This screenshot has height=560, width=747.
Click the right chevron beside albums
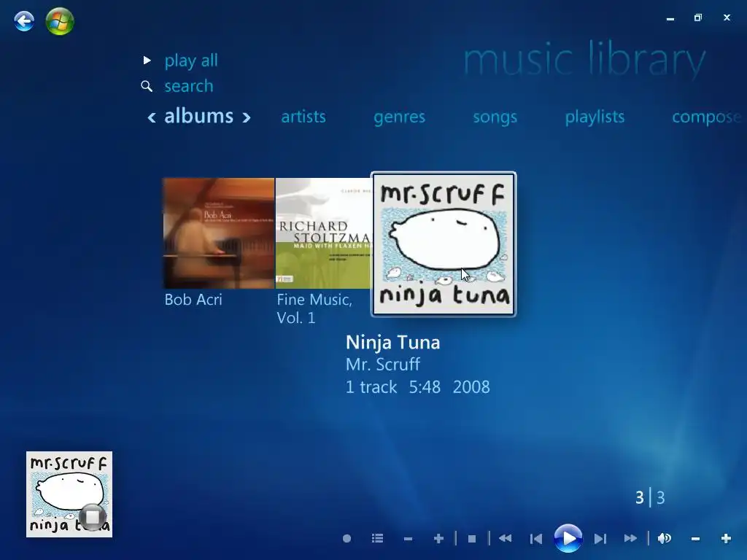click(x=247, y=117)
